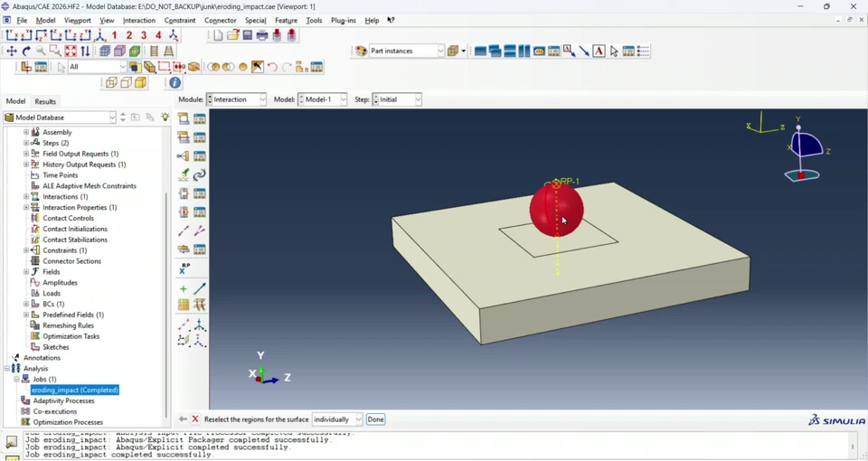Viewport: 868px width, 461px height.
Task: Apply saved view number 2
Action: [x=129, y=35]
